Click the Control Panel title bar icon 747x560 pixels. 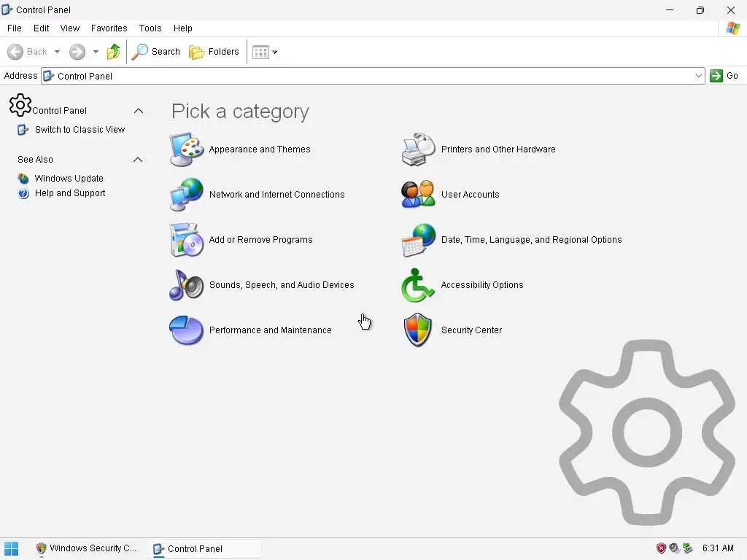tap(7, 9)
